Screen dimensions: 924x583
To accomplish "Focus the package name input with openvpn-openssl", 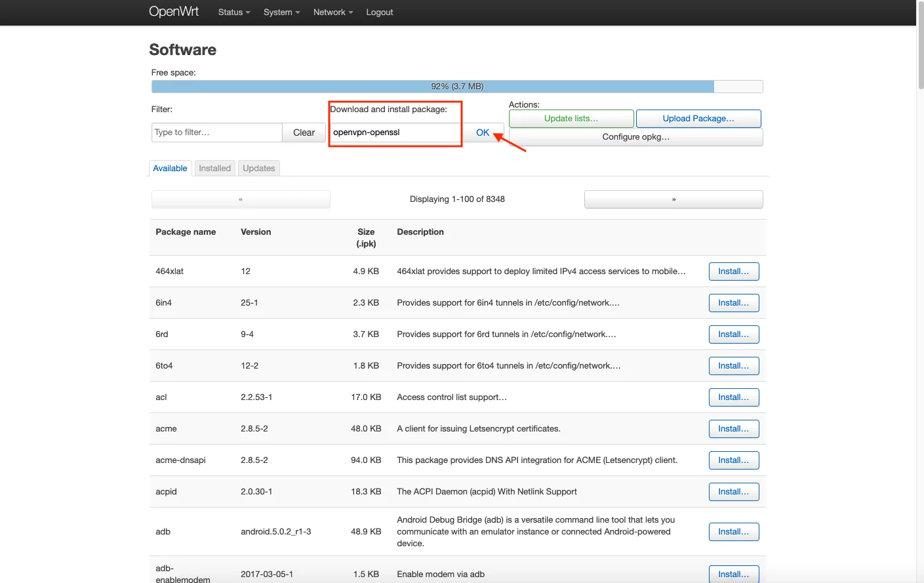I will pyautogui.click(x=395, y=132).
